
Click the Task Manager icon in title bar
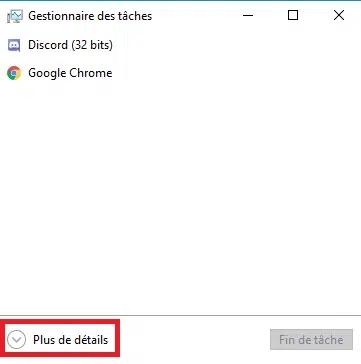point(15,16)
